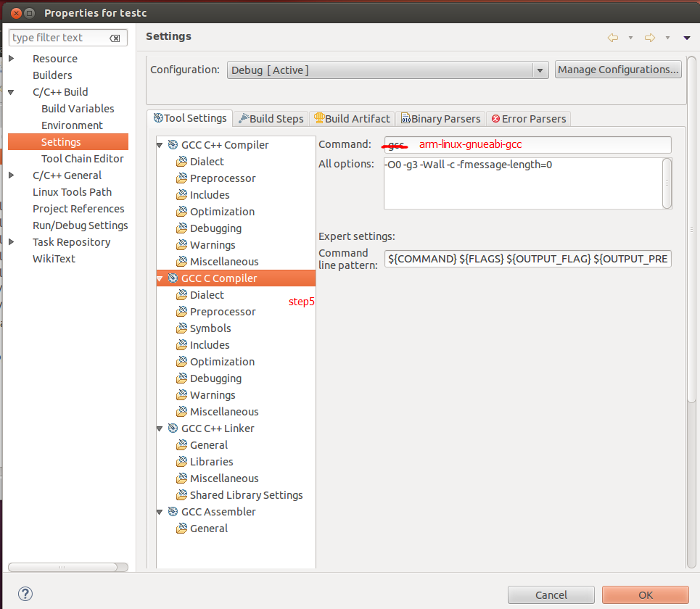Screen dimensions: 700x609
Task: Focus the type filter text box
Action: pyautogui.click(x=68, y=38)
